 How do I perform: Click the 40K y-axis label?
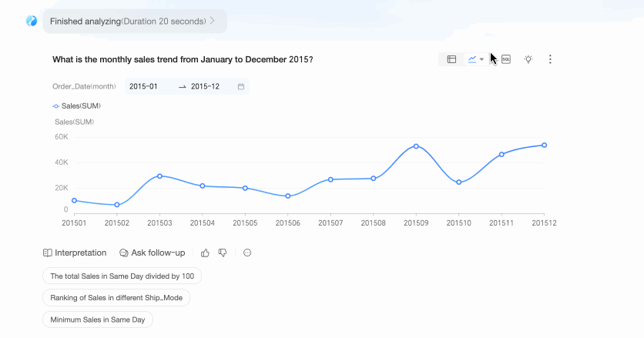pyautogui.click(x=62, y=162)
